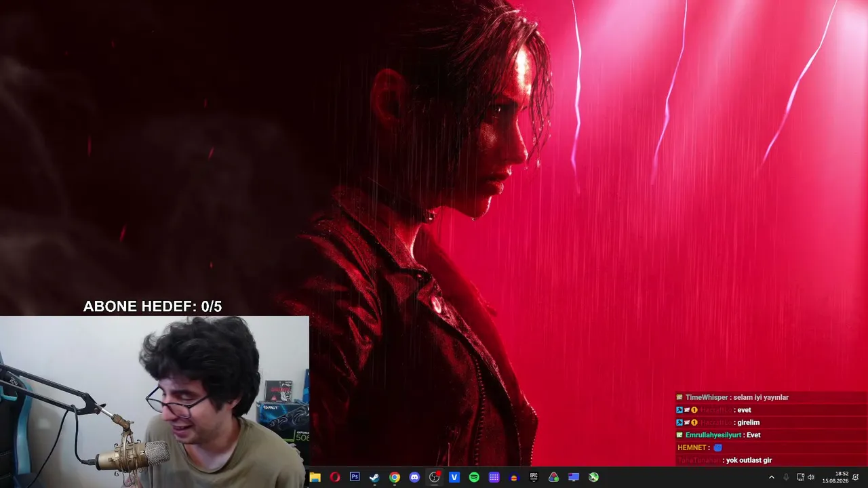868x488 pixels.
Task: Launch Epic Games from the taskbar
Action: [534, 477]
